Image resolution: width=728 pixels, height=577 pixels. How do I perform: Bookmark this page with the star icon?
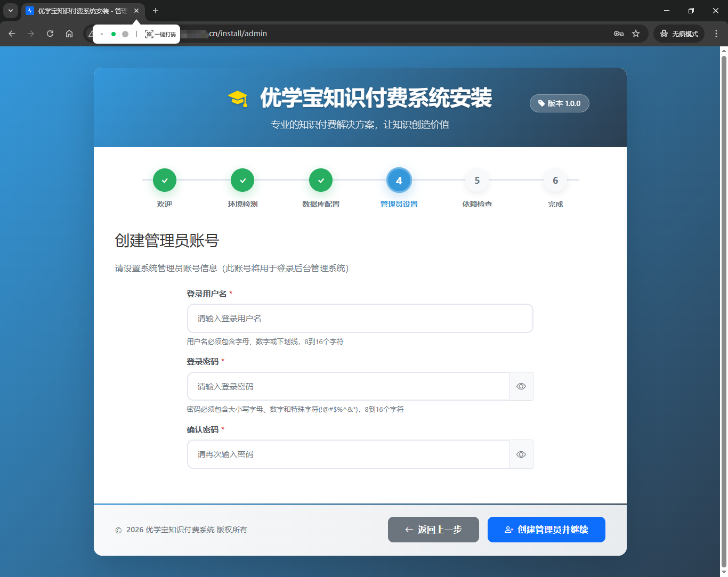(636, 33)
